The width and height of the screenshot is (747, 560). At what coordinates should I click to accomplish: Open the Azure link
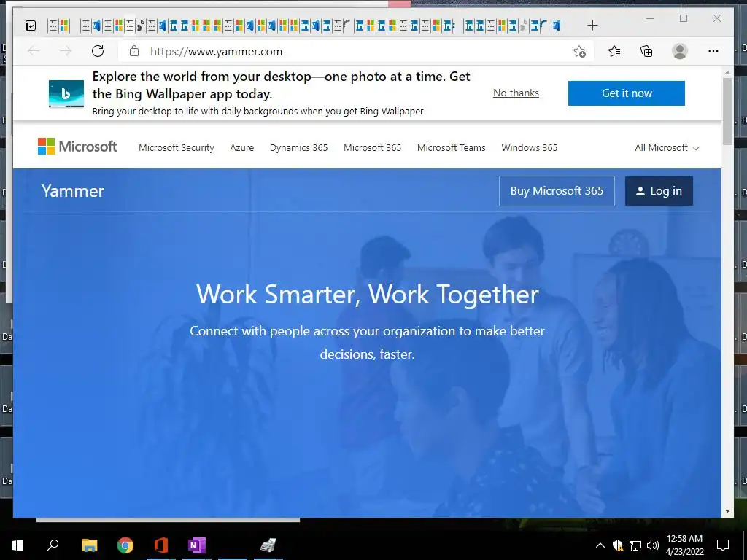(x=242, y=147)
